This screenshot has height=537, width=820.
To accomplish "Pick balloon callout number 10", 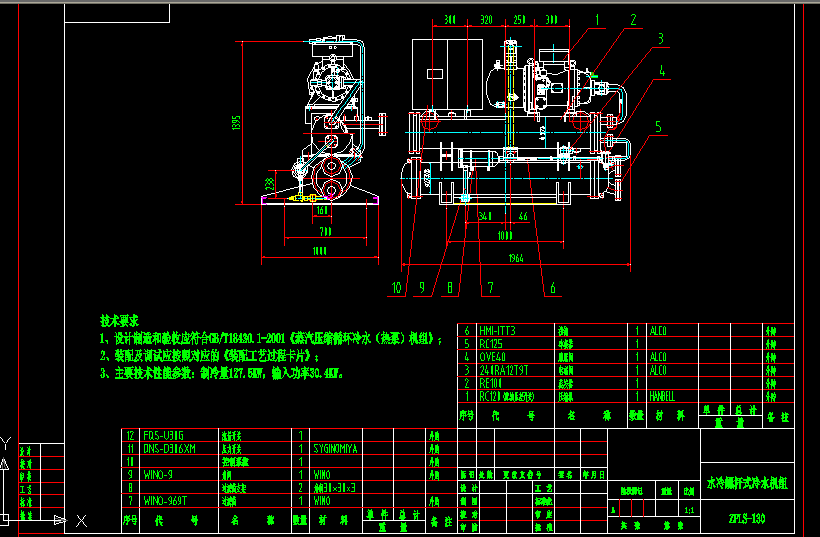I will [x=396, y=288].
